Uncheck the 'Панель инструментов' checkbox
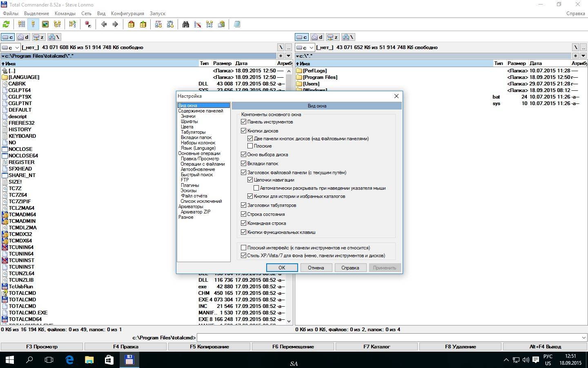Screen dimensions: 588x368 (244, 122)
